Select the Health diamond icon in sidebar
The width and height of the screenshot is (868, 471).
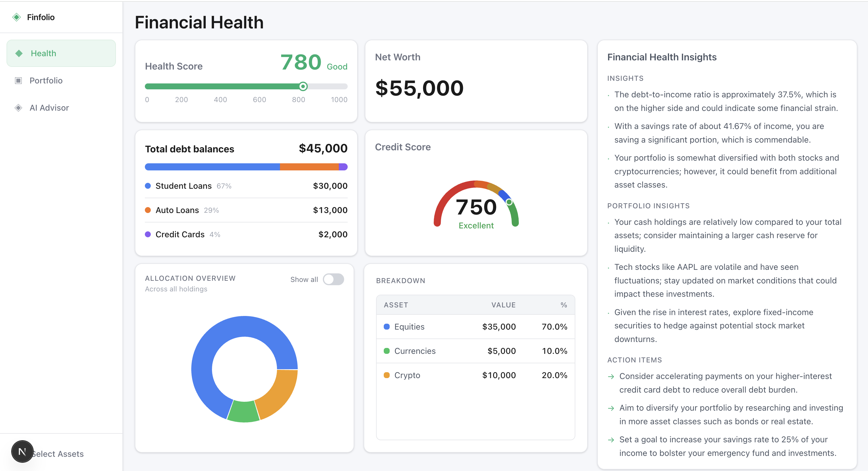pyautogui.click(x=19, y=53)
